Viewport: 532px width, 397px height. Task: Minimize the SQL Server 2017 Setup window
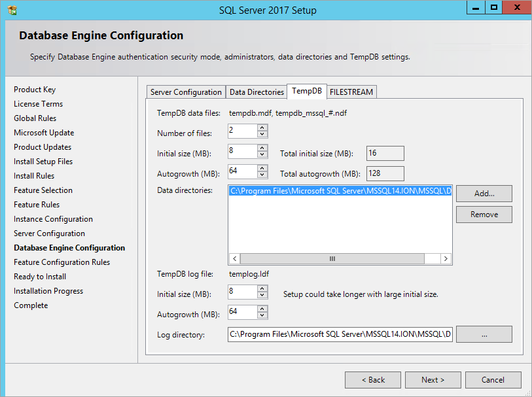[476, 7]
